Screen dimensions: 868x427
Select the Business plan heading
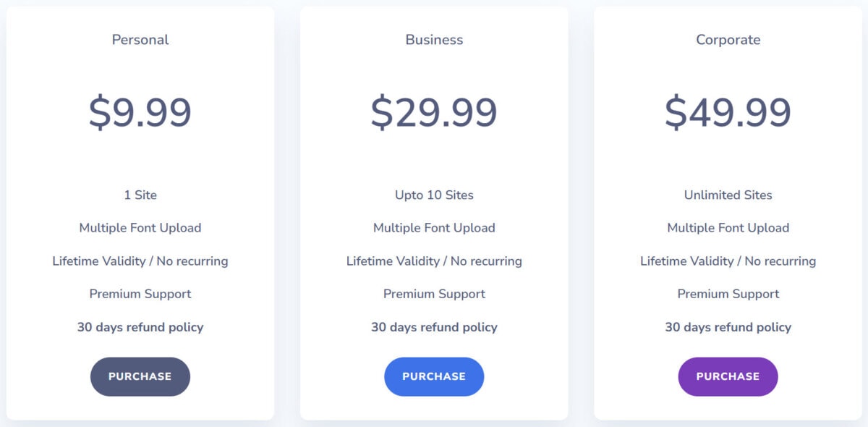(434, 40)
